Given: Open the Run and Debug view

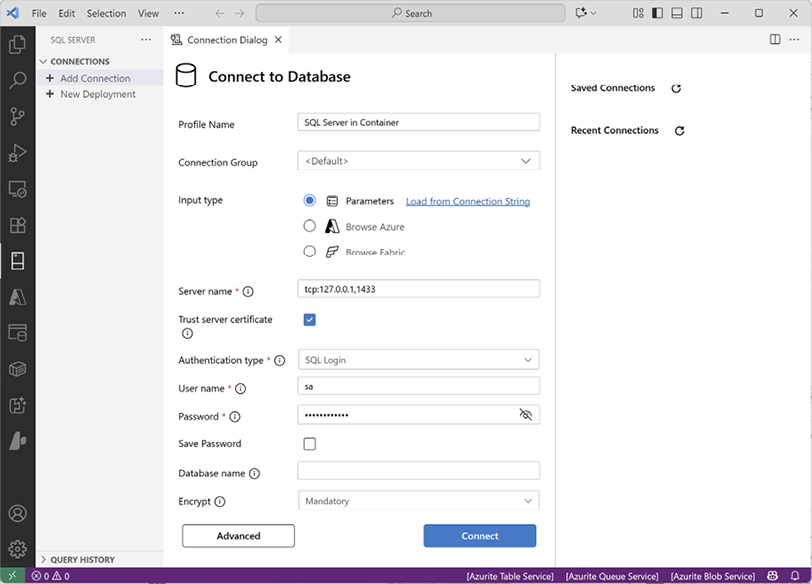Looking at the screenshot, I should tap(17, 152).
